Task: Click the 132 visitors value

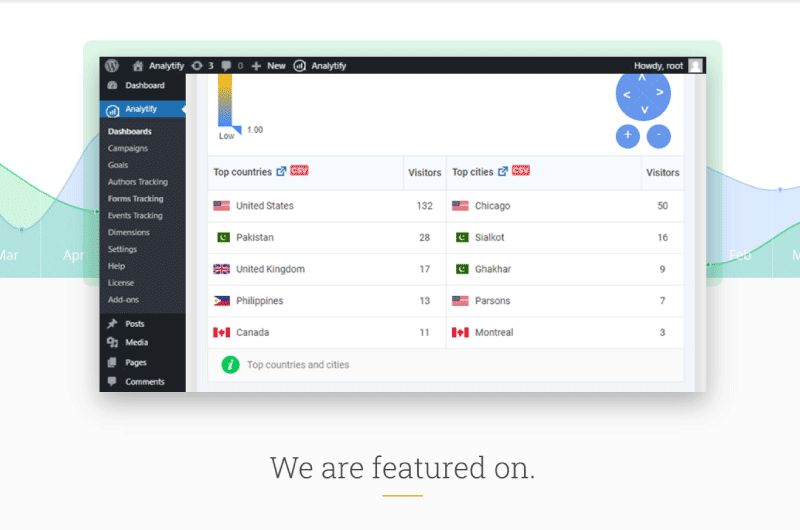Action: click(x=424, y=206)
